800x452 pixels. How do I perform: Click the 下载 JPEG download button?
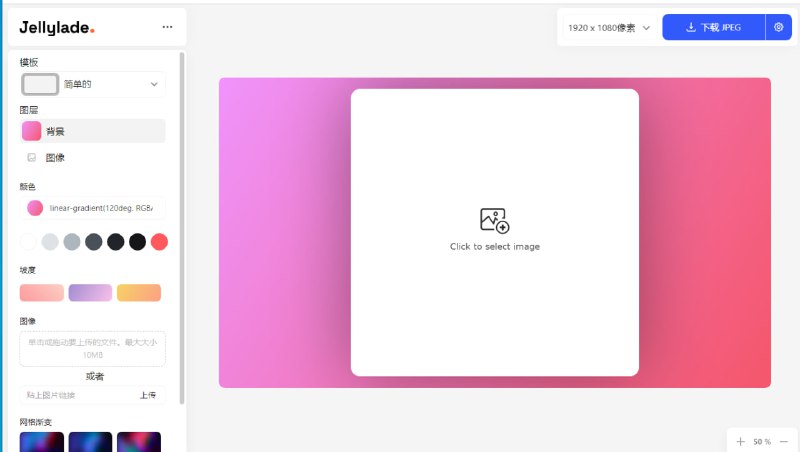tap(713, 28)
